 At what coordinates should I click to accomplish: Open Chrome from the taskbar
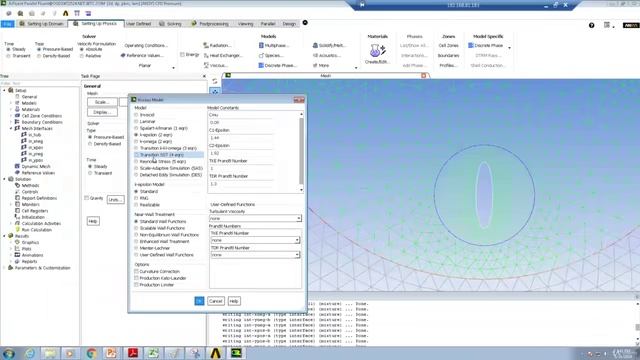91,353
